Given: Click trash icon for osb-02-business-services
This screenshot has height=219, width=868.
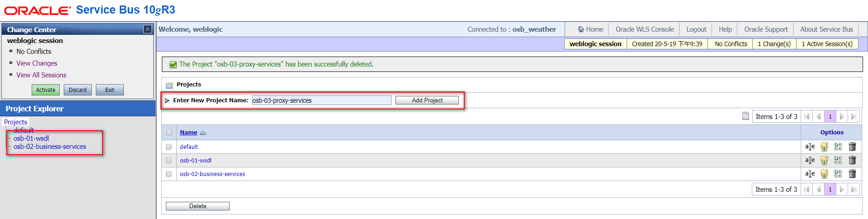Looking at the screenshot, I should click(852, 174).
